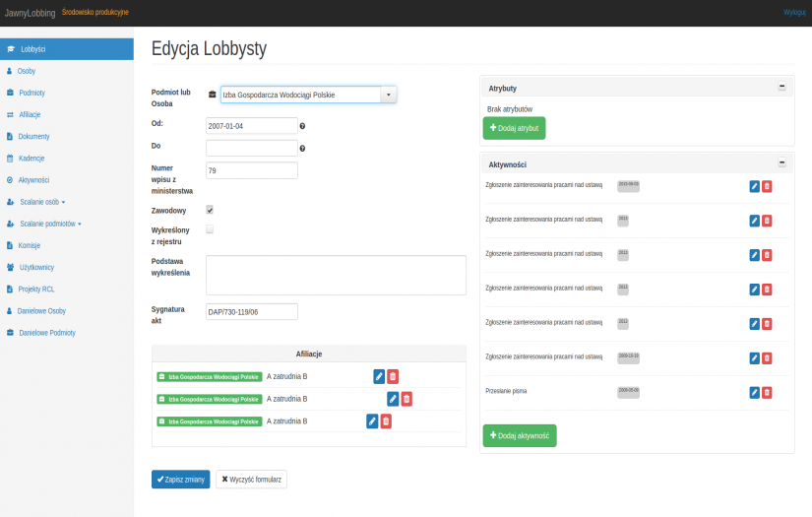812x517 pixels.
Task: Click the Dokumenty file icon in sidebar
Action: pyautogui.click(x=9, y=136)
